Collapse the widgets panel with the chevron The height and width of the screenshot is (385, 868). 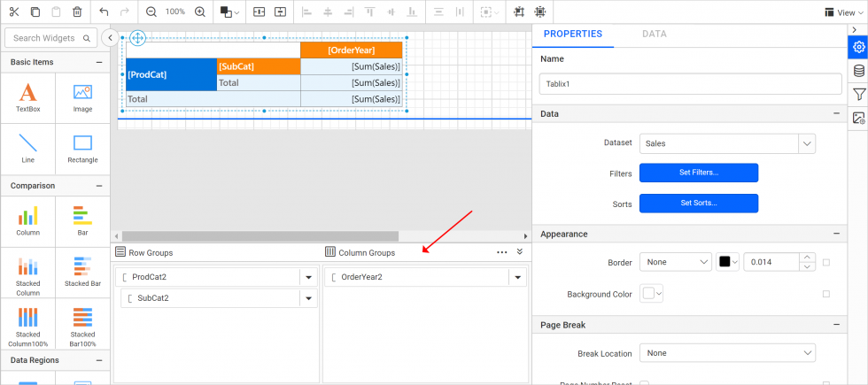pyautogui.click(x=110, y=37)
